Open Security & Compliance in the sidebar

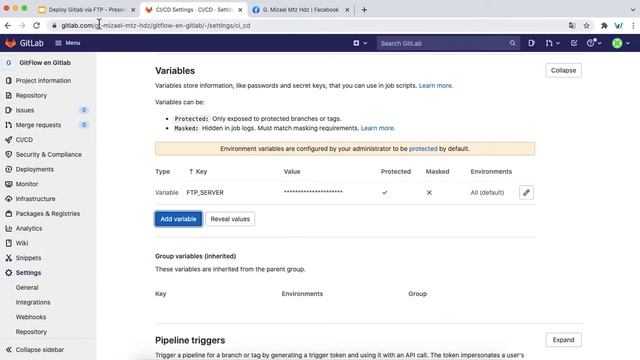[x=49, y=154]
